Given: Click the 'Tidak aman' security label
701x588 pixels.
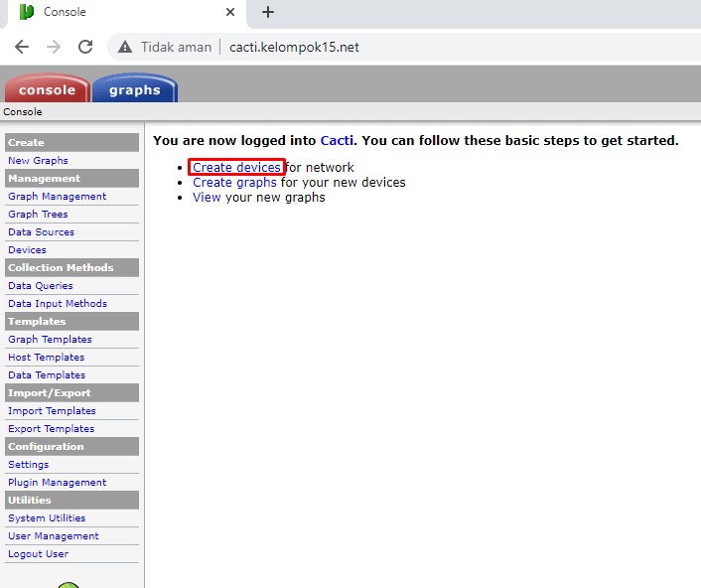Looking at the screenshot, I should (x=176, y=47).
